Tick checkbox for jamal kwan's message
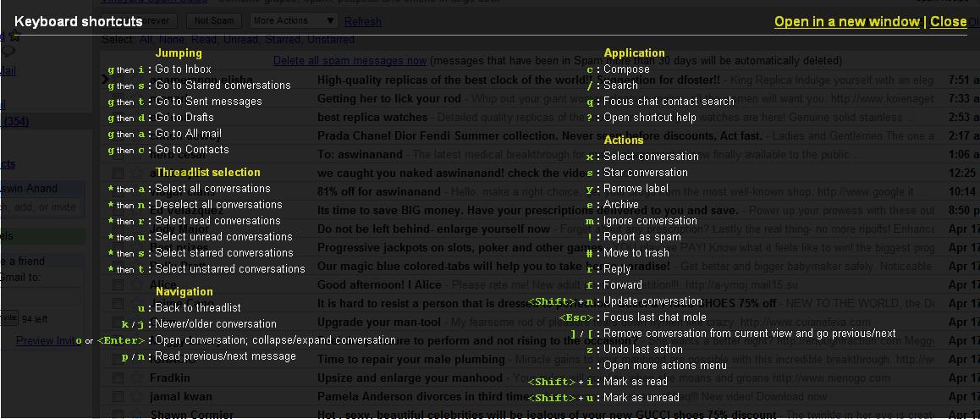 [x=118, y=397]
